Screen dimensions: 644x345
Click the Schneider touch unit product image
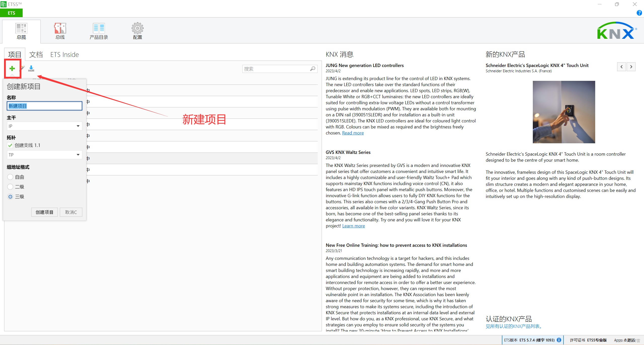[564, 112]
